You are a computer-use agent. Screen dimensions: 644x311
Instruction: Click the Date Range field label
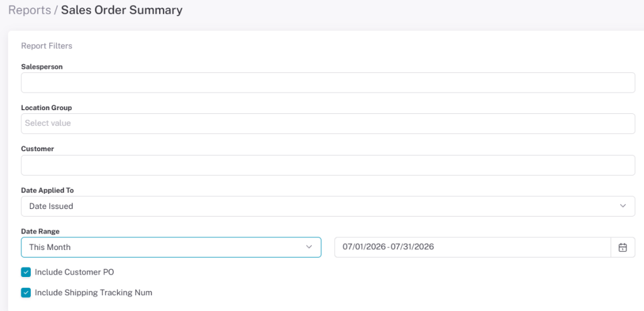[x=40, y=231]
